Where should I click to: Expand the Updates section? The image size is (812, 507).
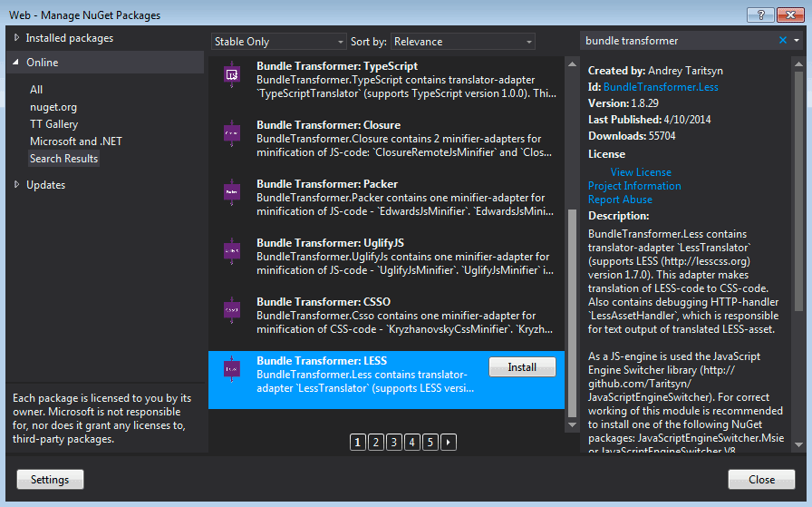16,184
